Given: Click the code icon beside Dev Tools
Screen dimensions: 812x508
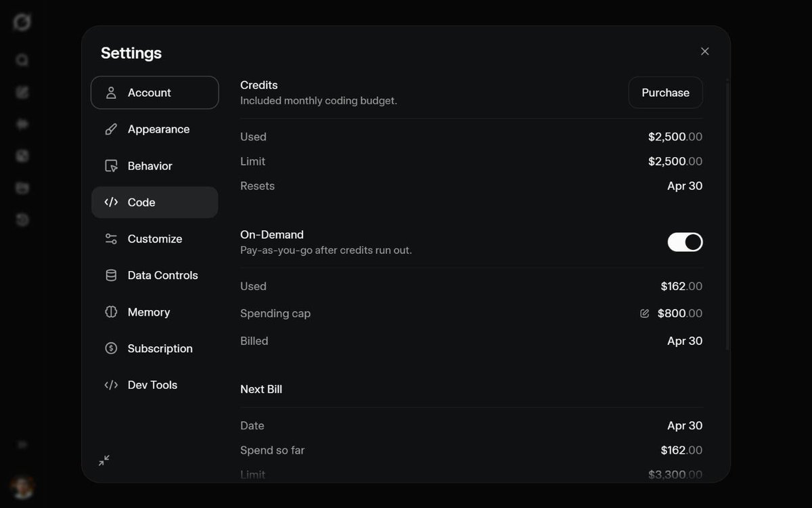Looking at the screenshot, I should pyautogui.click(x=111, y=385).
